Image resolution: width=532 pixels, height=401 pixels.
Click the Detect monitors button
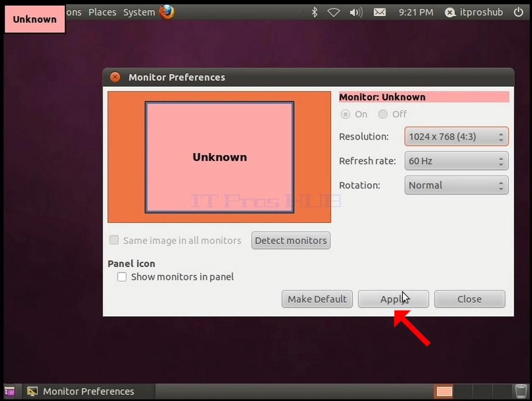tap(291, 240)
